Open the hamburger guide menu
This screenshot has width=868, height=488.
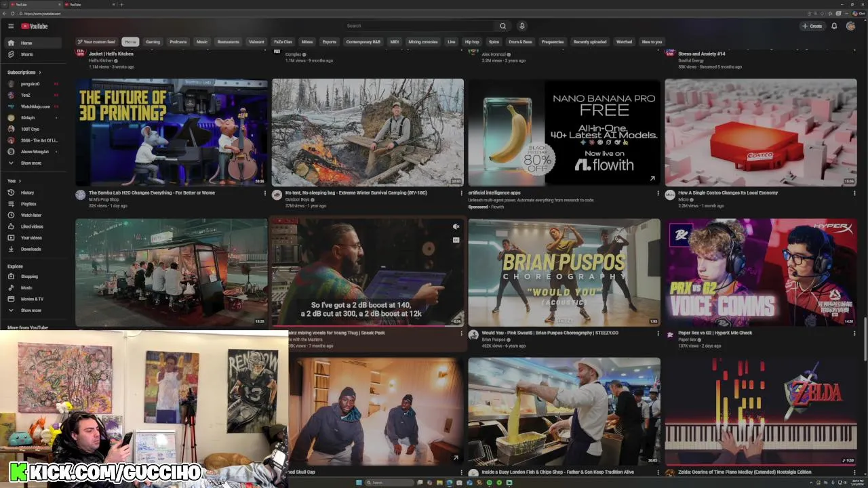click(11, 26)
